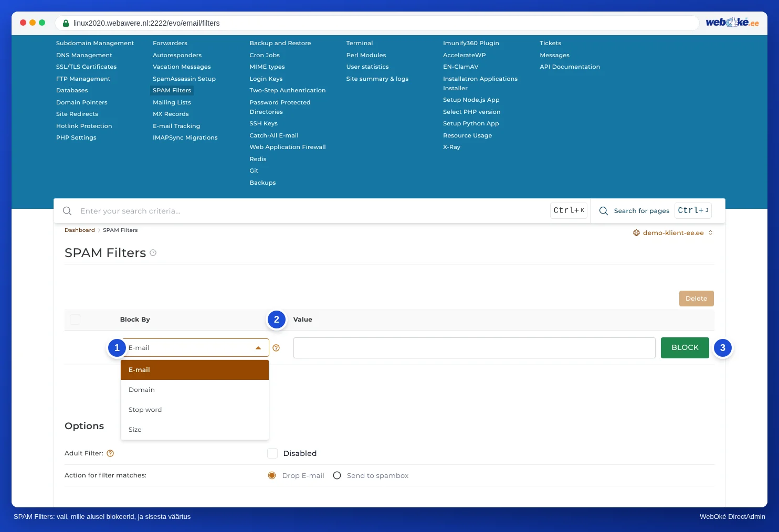
Task: Enable the Adult Filter Disabled checkbox
Action: tap(272, 453)
